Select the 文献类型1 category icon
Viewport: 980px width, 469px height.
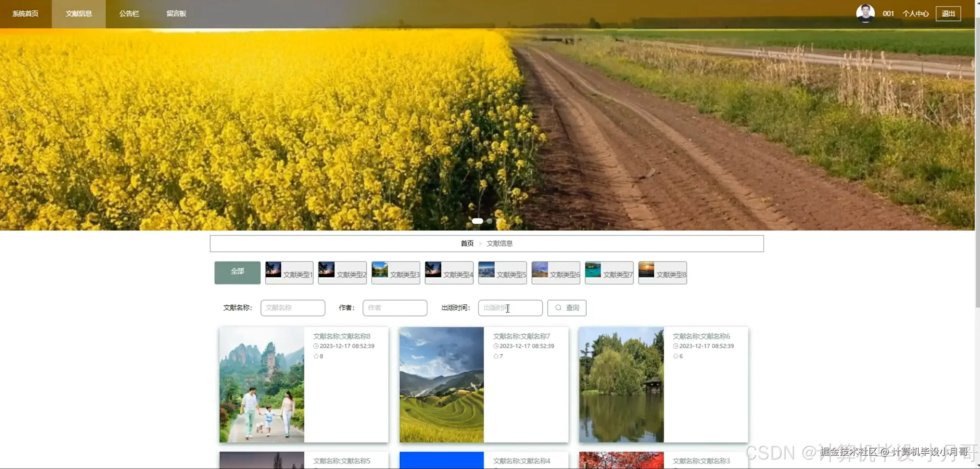(x=273, y=270)
